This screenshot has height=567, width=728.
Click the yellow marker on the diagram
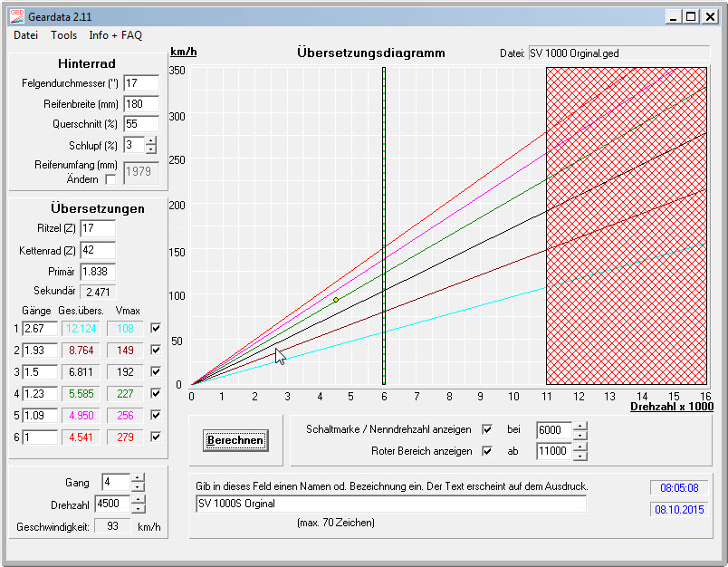(x=336, y=300)
